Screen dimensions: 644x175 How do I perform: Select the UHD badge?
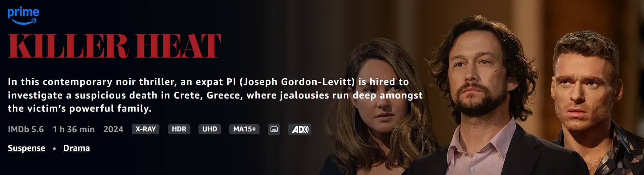tap(209, 129)
